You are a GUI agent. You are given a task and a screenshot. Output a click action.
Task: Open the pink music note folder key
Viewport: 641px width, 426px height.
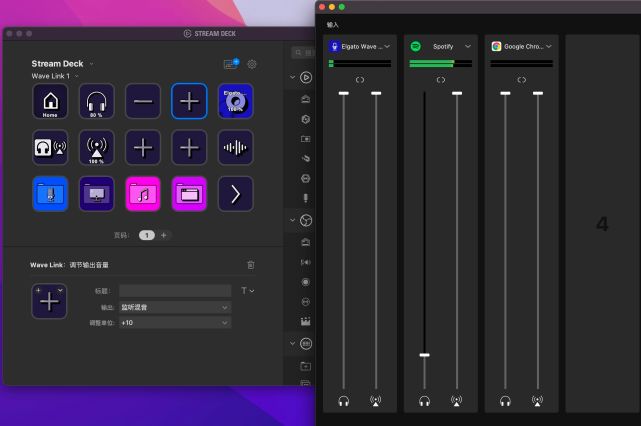coord(143,194)
